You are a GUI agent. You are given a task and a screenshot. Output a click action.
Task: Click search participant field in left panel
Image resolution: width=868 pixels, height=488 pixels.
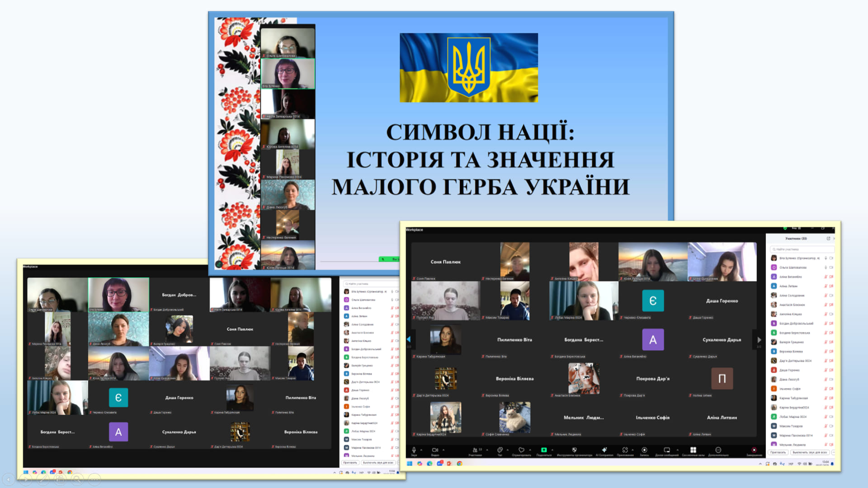click(x=371, y=284)
